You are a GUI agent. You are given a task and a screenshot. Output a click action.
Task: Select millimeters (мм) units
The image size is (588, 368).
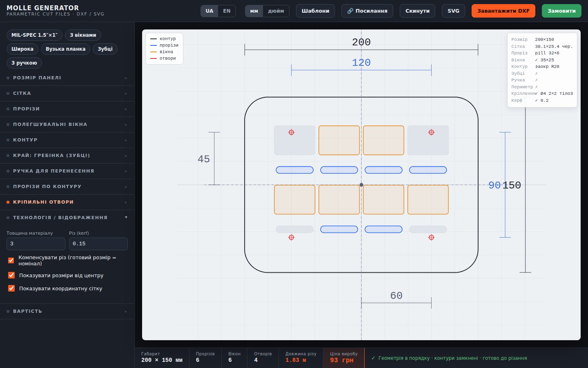[254, 11]
